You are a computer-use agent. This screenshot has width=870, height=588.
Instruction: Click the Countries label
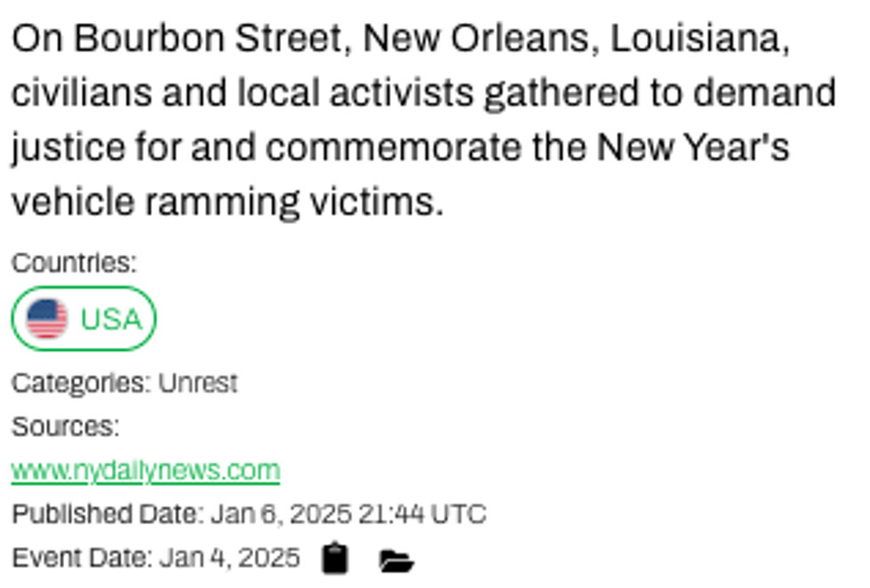74,263
